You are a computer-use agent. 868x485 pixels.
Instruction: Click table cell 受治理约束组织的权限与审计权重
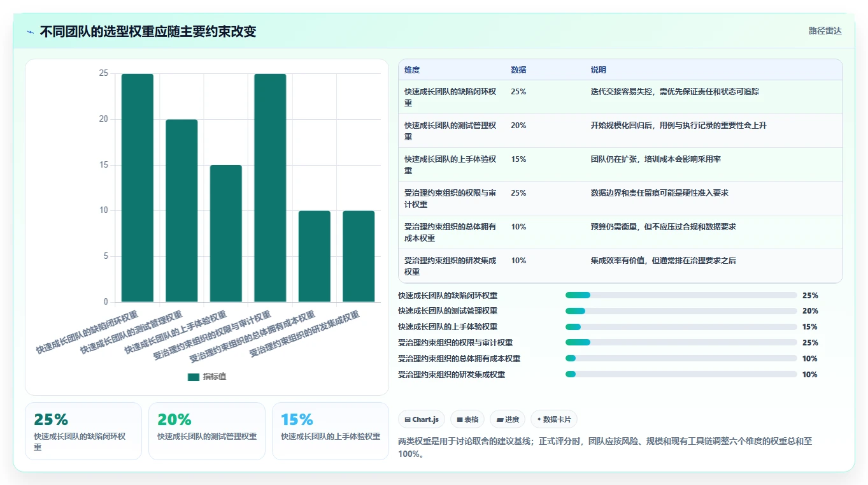[450, 198]
